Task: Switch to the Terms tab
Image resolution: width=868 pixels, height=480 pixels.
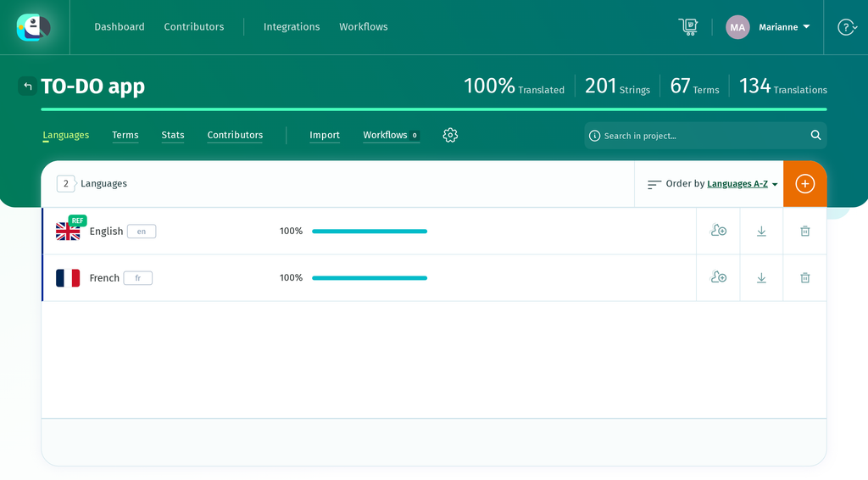Action: point(125,135)
